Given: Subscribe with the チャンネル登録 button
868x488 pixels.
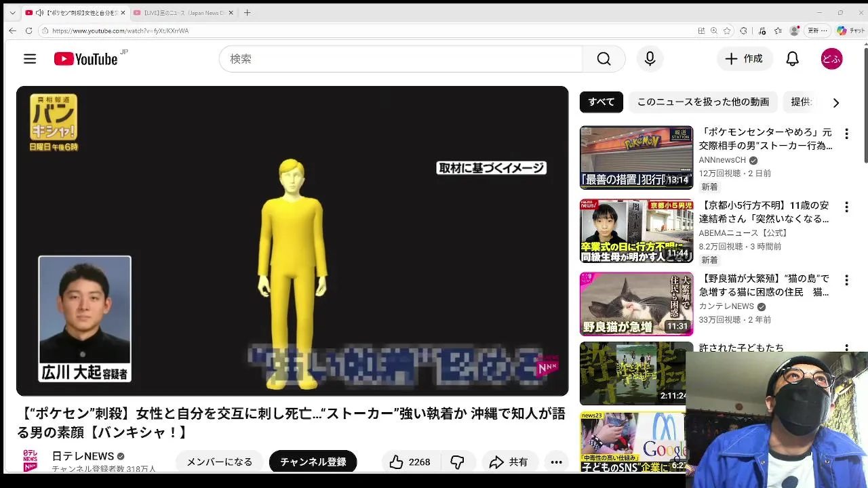Looking at the screenshot, I should pyautogui.click(x=313, y=462).
